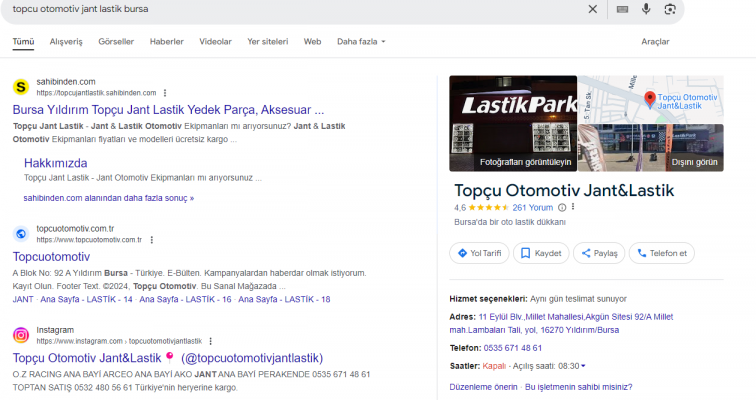Start voice search with microphone icon

(646, 9)
